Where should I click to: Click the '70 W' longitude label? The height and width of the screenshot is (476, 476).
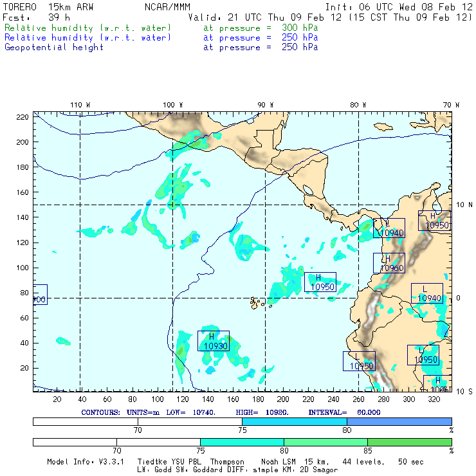click(451, 105)
